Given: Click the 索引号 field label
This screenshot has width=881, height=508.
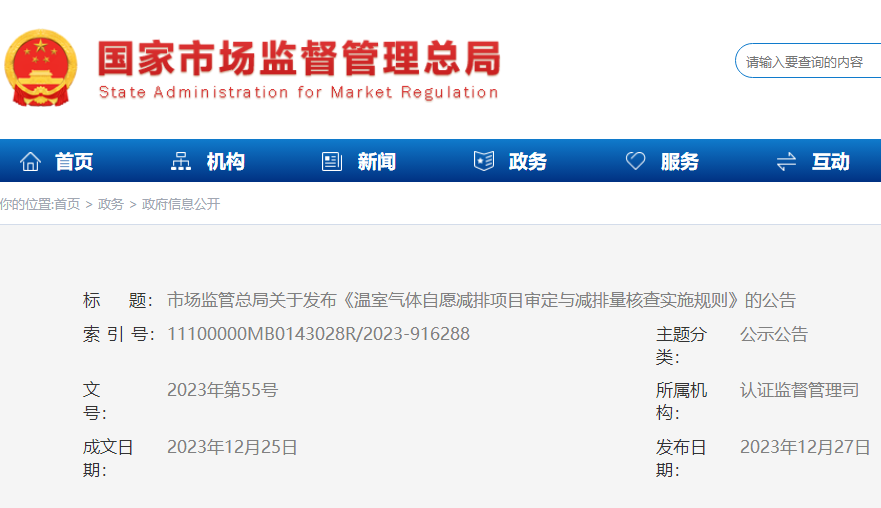Looking at the screenshot, I should point(118,334).
